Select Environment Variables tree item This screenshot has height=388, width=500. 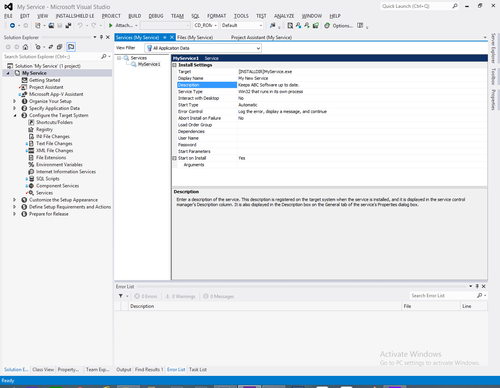pyautogui.click(x=59, y=164)
